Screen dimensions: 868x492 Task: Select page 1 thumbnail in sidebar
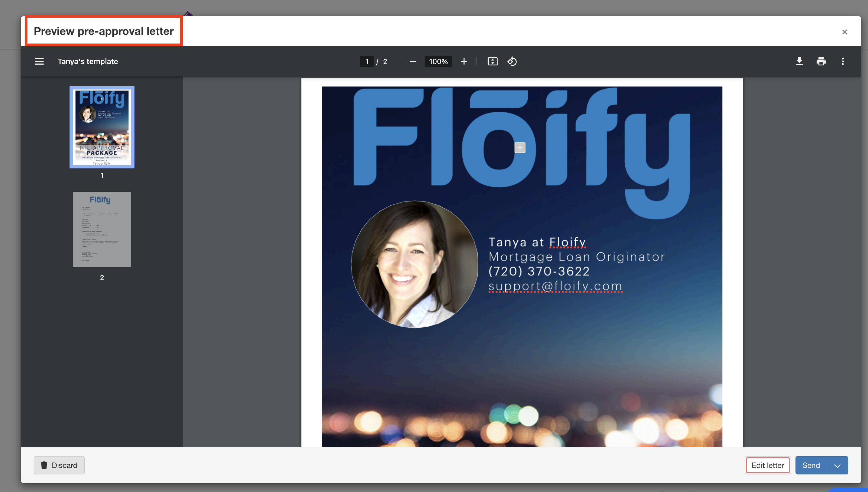102,127
